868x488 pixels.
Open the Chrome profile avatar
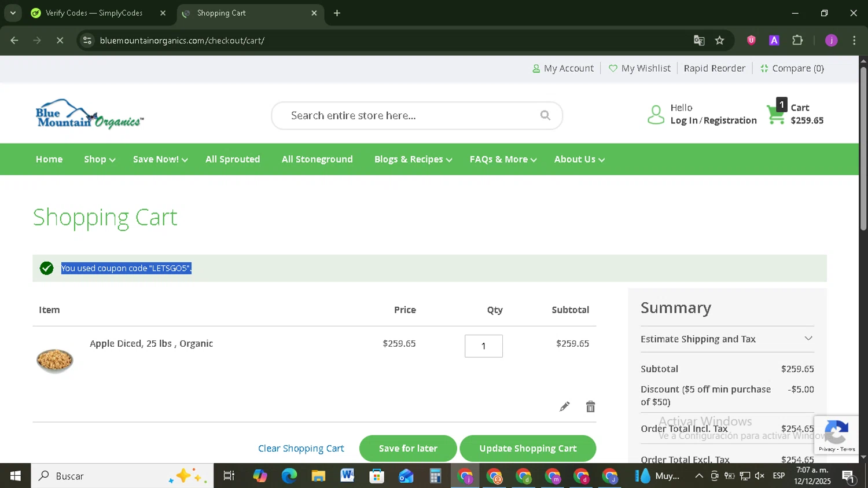point(831,41)
